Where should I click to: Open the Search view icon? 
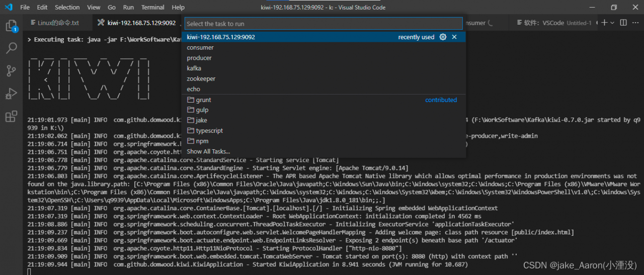coord(11,48)
